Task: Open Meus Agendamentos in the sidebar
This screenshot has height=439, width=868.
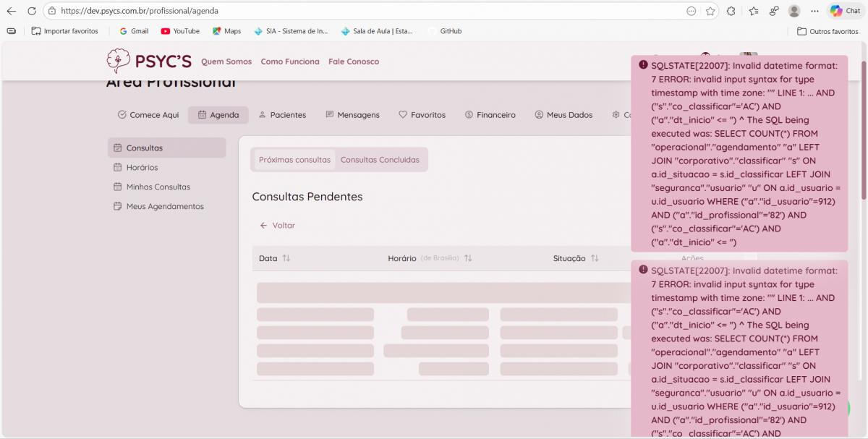Action: coord(165,206)
